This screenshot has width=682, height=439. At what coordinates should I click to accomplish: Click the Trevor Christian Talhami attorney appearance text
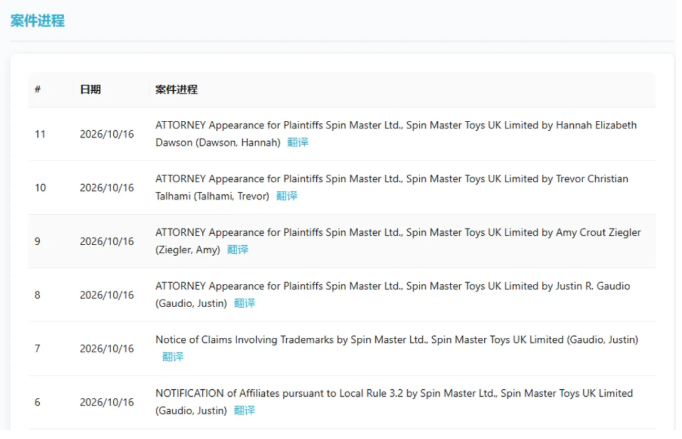392,187
